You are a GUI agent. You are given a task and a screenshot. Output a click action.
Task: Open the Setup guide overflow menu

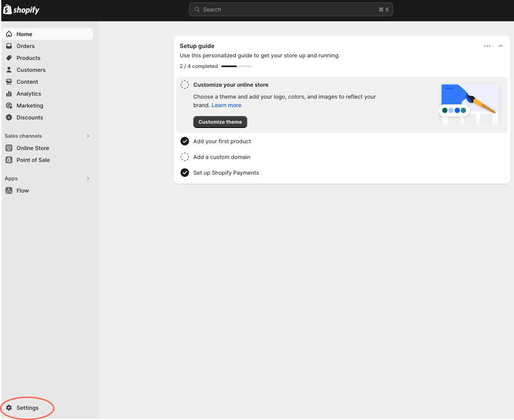click(487, 46)
